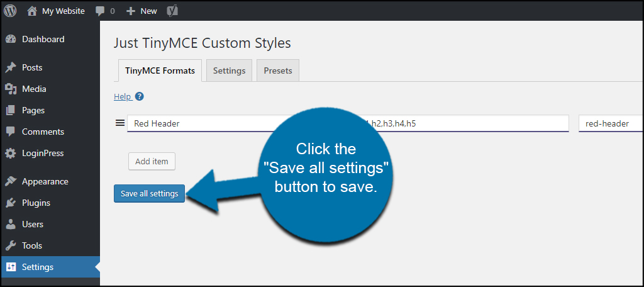Click the Plugins plug icon in sidebar
Viewport: 644px width, 287px height.
pyautogui.click(x=10, y=203)
